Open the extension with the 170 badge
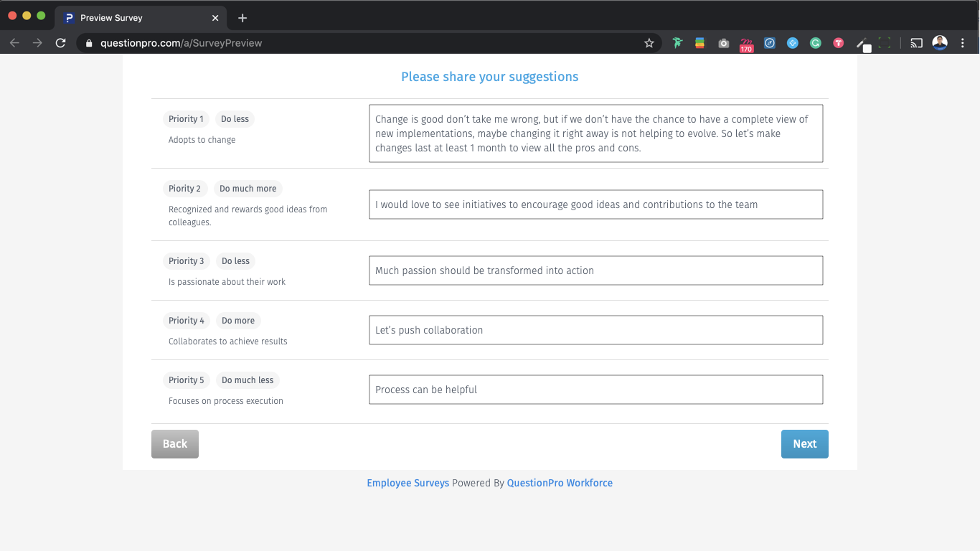Screen dimensions: 980x551 (x=746, y=43)
